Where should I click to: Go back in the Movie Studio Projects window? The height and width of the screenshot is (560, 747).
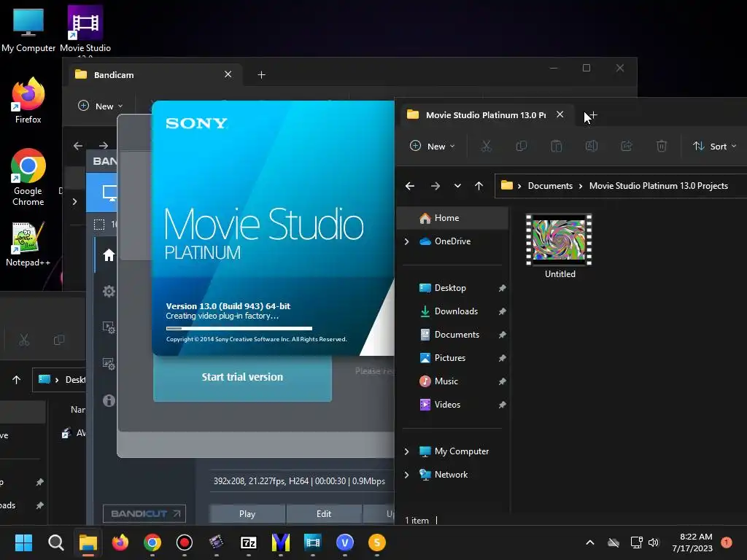coord(410,186)
